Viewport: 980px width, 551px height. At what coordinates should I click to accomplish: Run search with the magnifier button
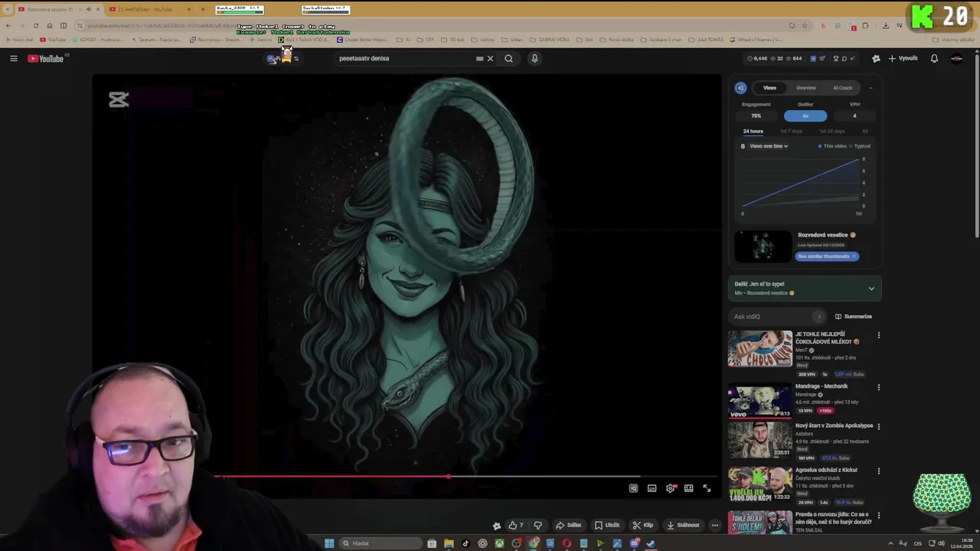click(x=508, y=58)
